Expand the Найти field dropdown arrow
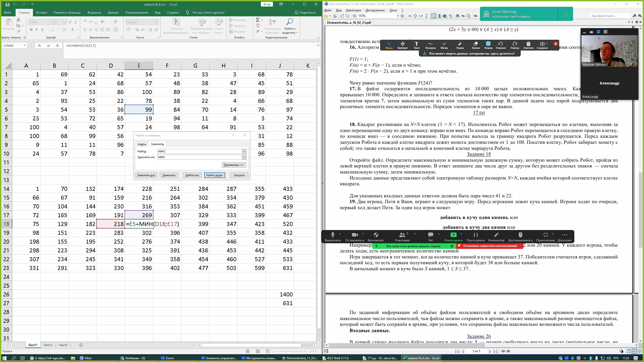The width and height of the screenshot is (644, 362). [244, 151]
